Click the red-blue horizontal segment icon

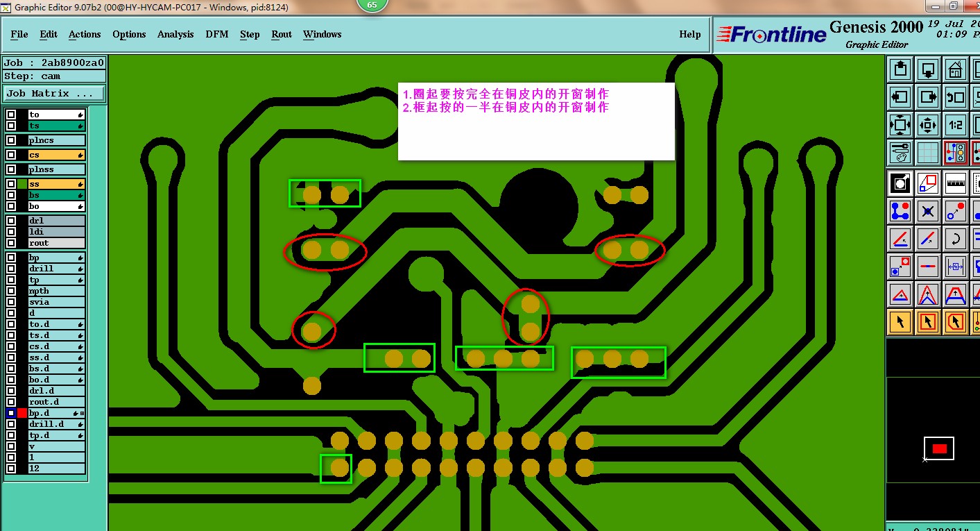point(928,267)
